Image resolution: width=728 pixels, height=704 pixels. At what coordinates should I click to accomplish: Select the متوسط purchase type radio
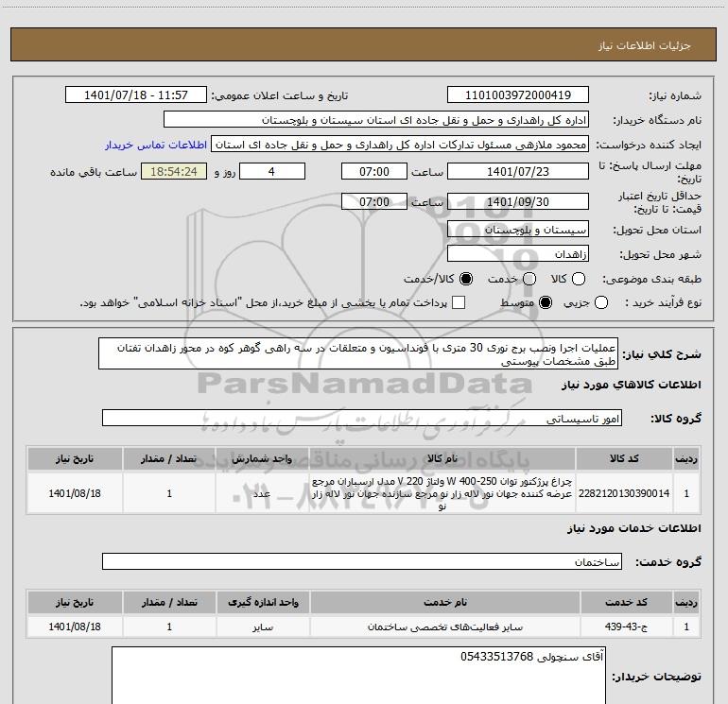click(x=546, y=302)
